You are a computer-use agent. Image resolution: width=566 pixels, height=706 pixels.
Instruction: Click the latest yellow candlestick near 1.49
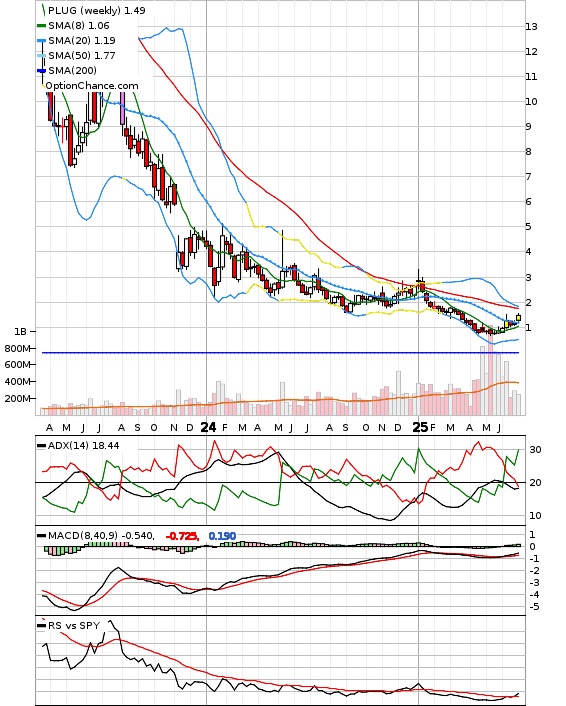pos(519,317)
